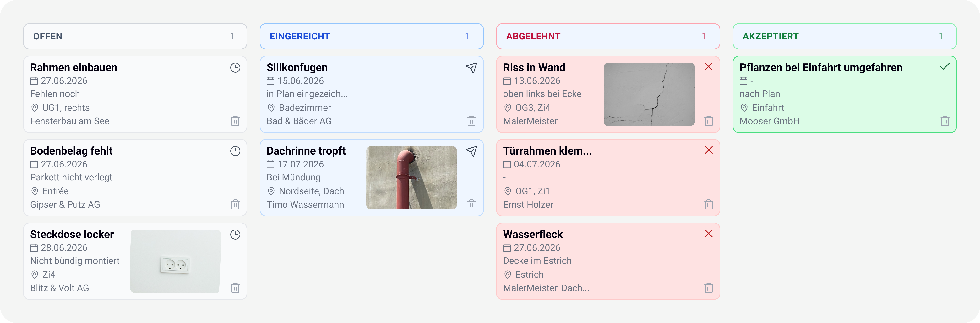Click the text 'MalerMeister, Dach...'
Viewport: 980px width, 323px height.
point(546,288)
